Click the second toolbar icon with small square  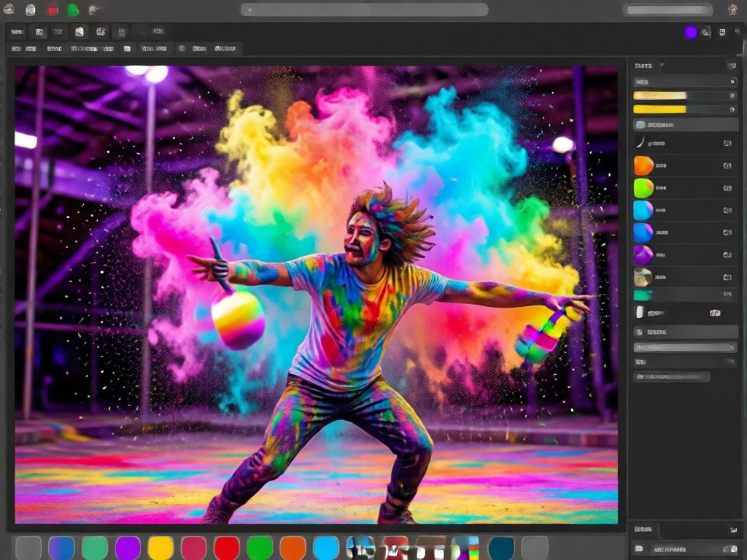coord(39,32)
